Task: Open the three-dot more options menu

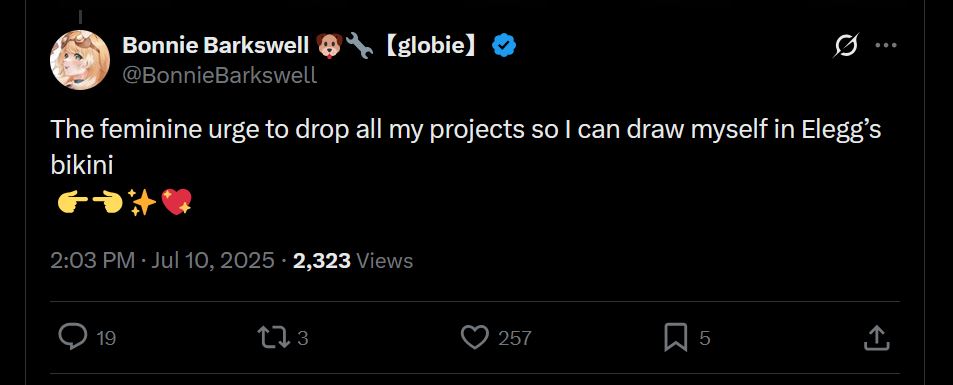Action: click(x=886, y=46)
